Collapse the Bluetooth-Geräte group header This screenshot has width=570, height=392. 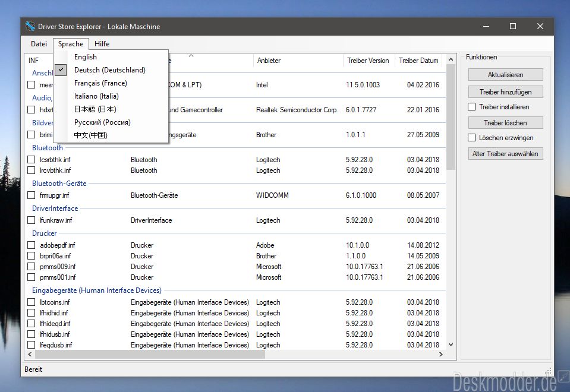(x=59, y=184)
